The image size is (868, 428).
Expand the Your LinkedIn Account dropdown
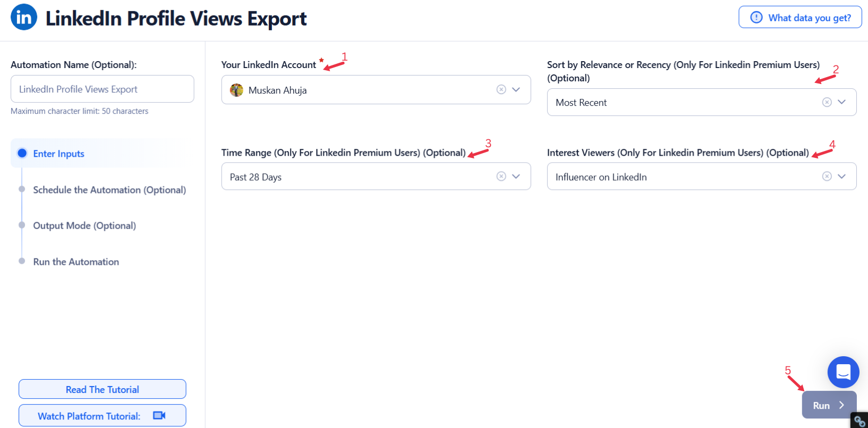point(516,89)
